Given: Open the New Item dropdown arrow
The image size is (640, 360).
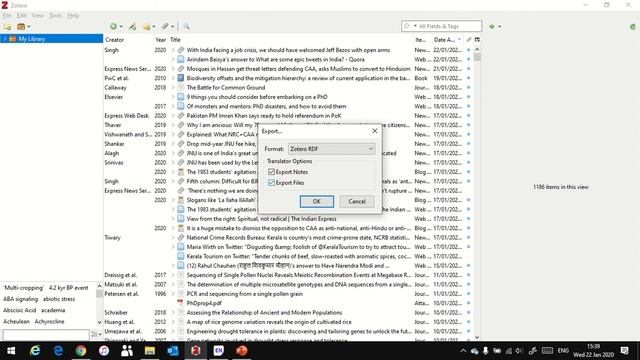Looking at the screenshot, I should tap(121, 27).
